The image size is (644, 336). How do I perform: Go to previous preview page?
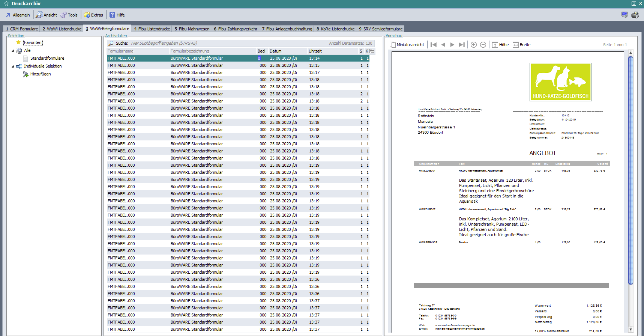click(443, 45)
